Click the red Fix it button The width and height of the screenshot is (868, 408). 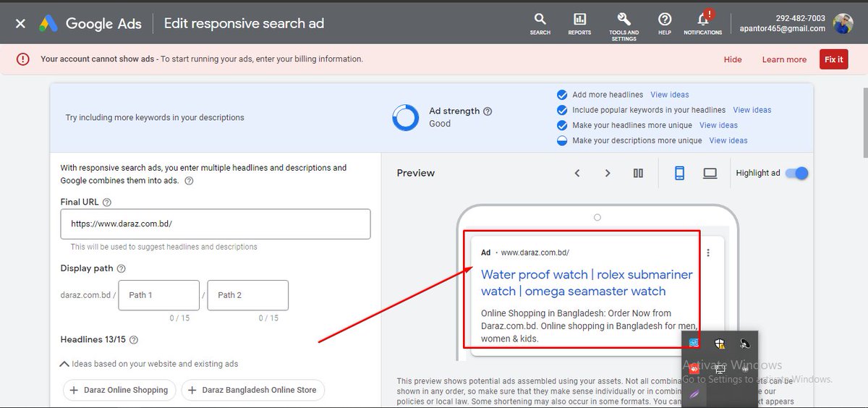[834, 59]
